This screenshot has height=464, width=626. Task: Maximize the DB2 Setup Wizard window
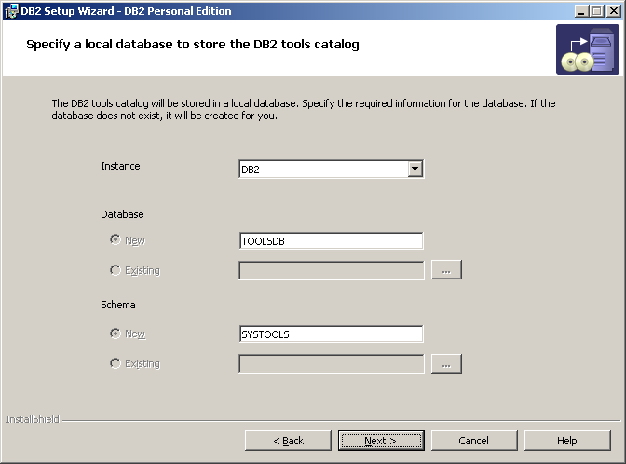(x=597, y=11)
